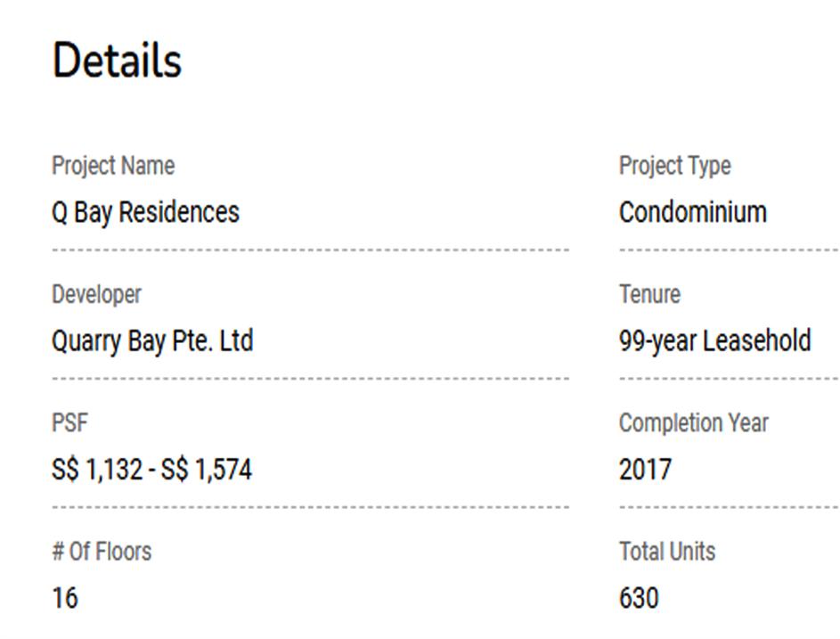This screenshot has height=639, width=840.
Task: Click the PSF label
Action: (x=69, y=422)
